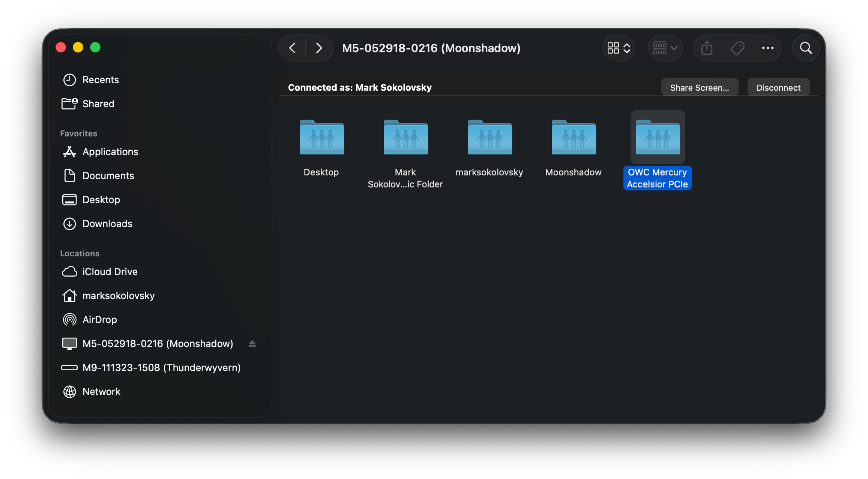Click the Edit Tags icon
Viewport: 868px width, 479px height.
[x=737, y=48]
